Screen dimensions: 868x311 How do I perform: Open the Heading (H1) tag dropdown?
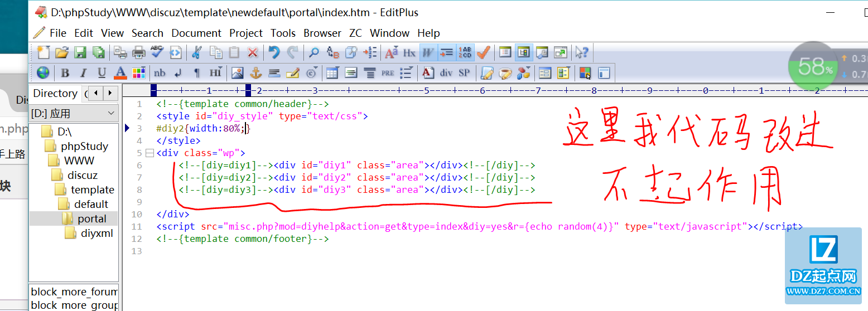coord(216,72)
